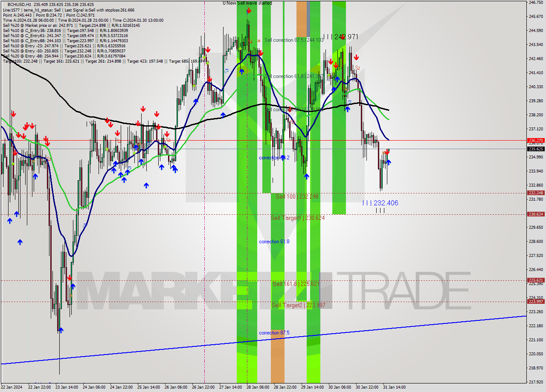
Task: Click the '28 Jan 06:00' time axis label
Action: 258,387
